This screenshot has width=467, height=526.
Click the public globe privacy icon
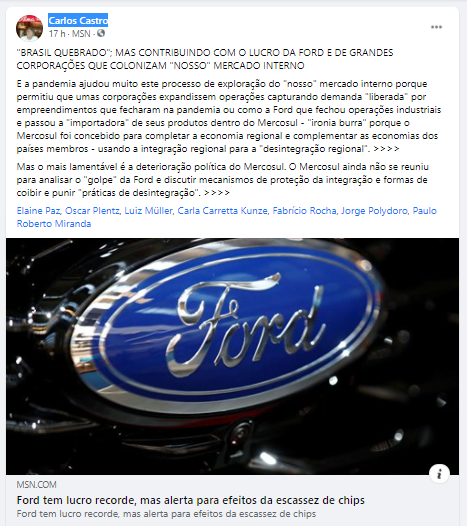tap(101, 33)
